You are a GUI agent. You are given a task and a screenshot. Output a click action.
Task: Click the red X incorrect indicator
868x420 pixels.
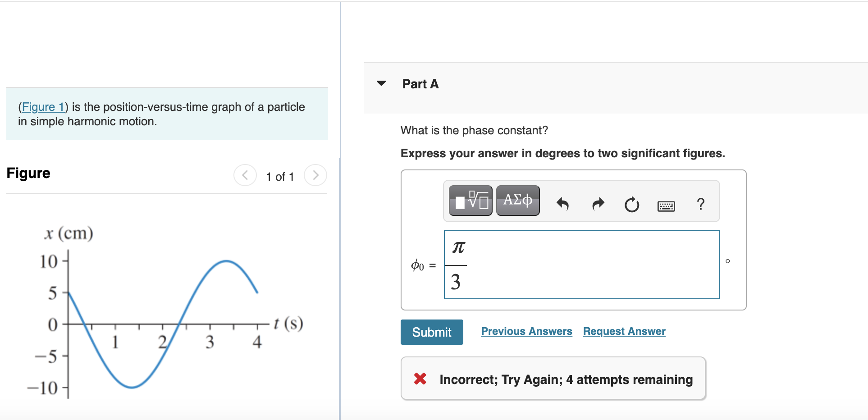(420, 379)
